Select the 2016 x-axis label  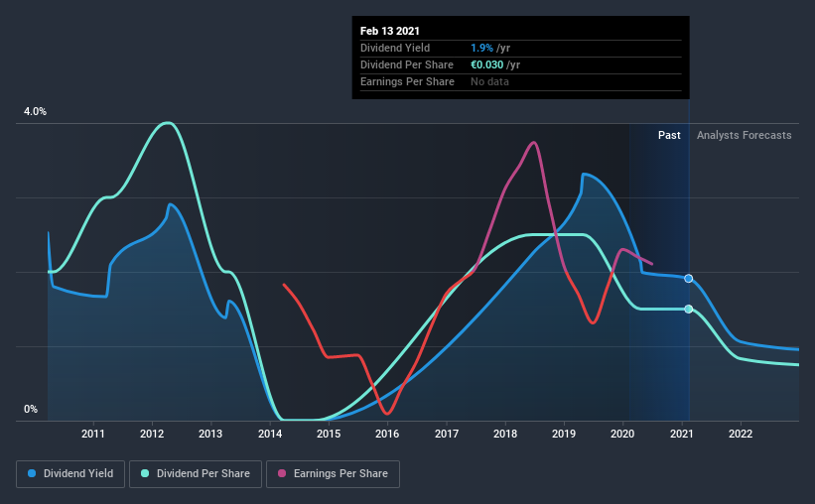point(387,434)
